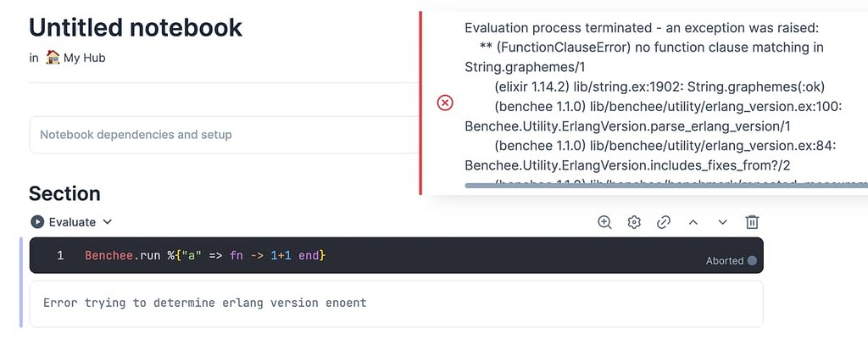Click the Section heading text
868x351 pixels.
click(x=64, y=194)
